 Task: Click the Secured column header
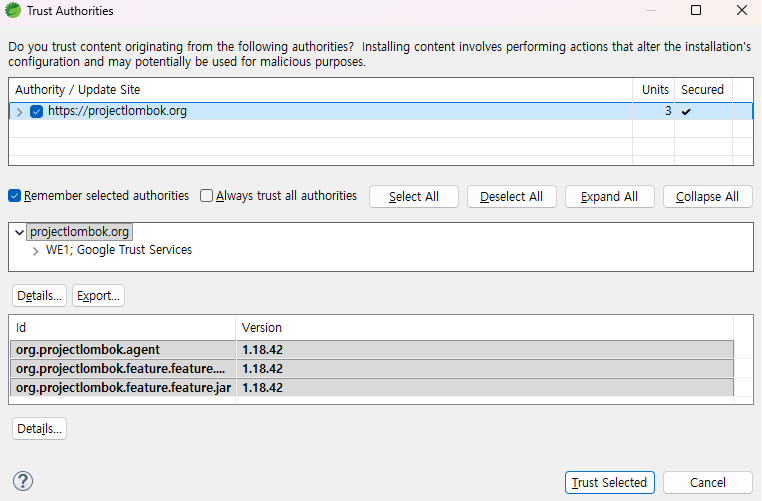[x=703, y=90]
